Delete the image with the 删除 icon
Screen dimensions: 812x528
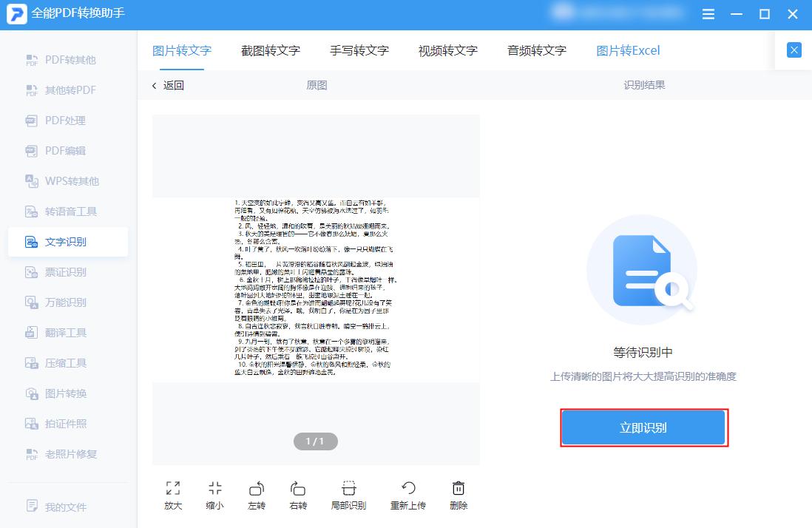pos(459,494)
